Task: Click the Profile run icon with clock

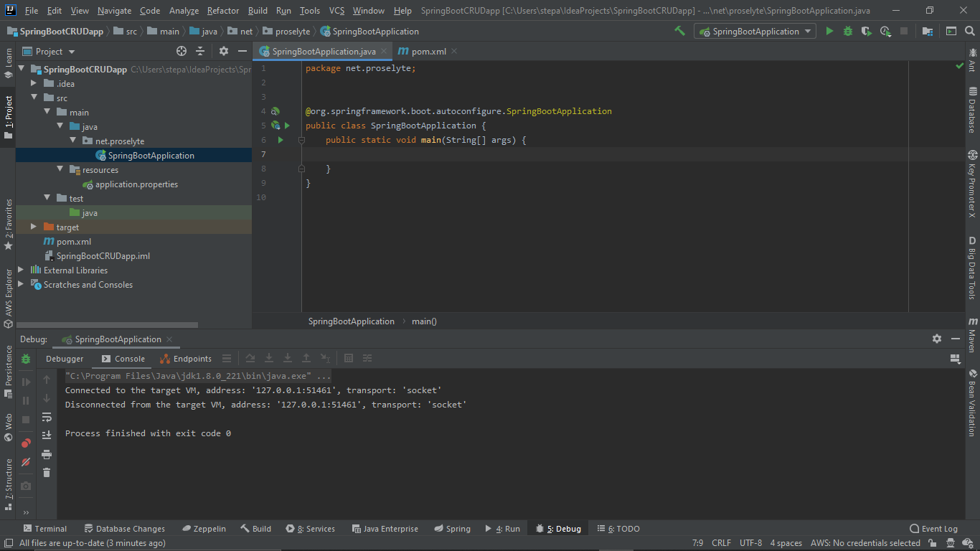Action: pyautogui.click(x=885, y=31)
